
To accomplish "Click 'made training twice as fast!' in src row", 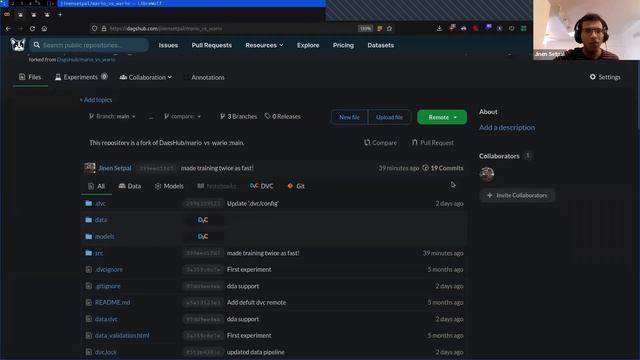I will coord(263,253).
